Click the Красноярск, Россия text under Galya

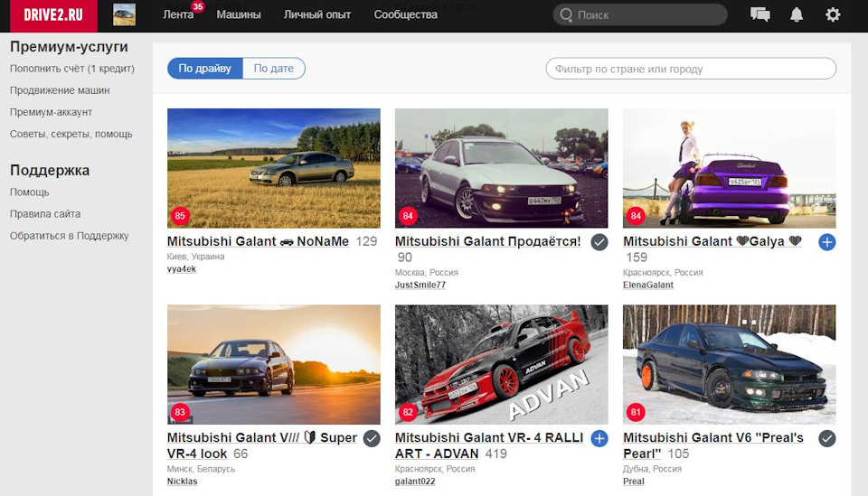(x=663, y=273)
